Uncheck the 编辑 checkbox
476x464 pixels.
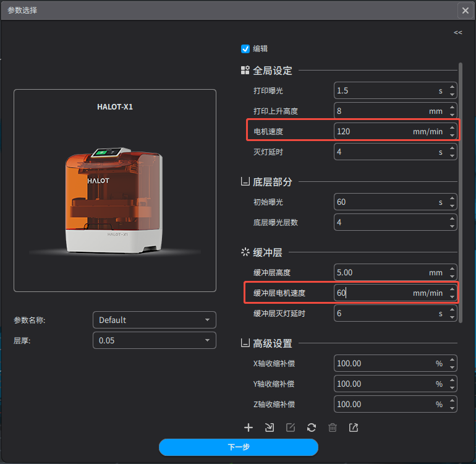(245, 49)
